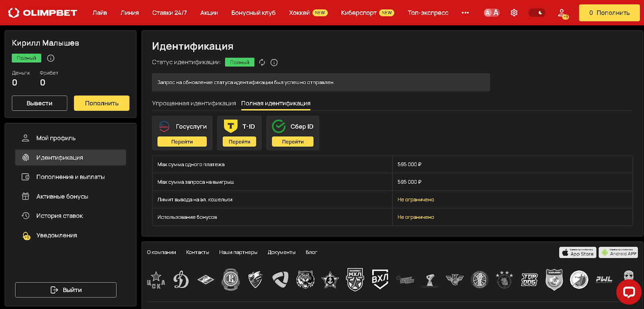Select Идентификация in the sidebar

click(70, 157)
